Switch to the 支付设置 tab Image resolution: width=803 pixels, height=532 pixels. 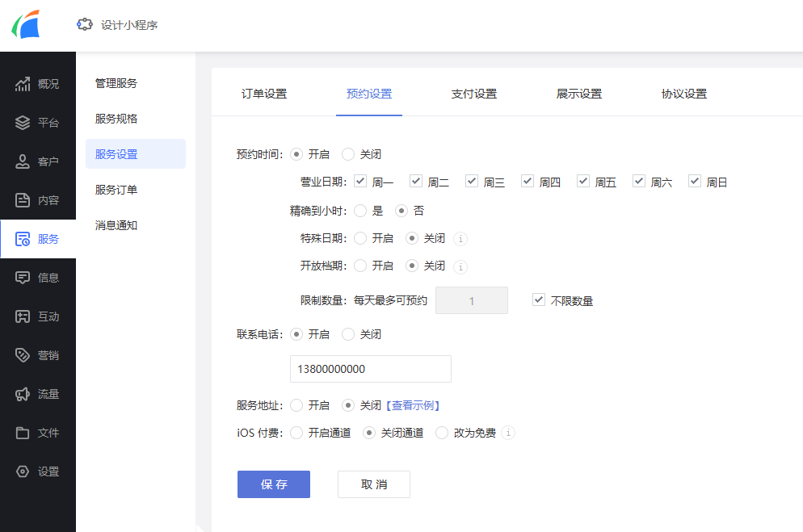tap(473, 94)
